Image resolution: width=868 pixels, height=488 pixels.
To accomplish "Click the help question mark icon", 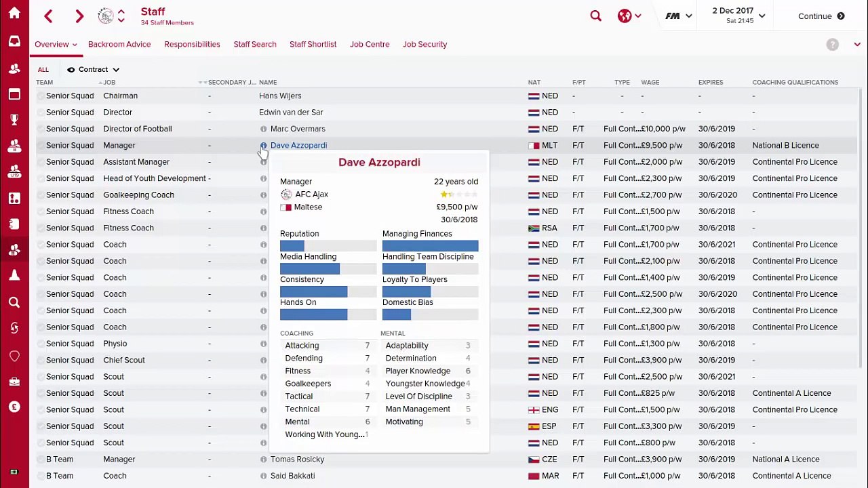I will tap(832, 45).
